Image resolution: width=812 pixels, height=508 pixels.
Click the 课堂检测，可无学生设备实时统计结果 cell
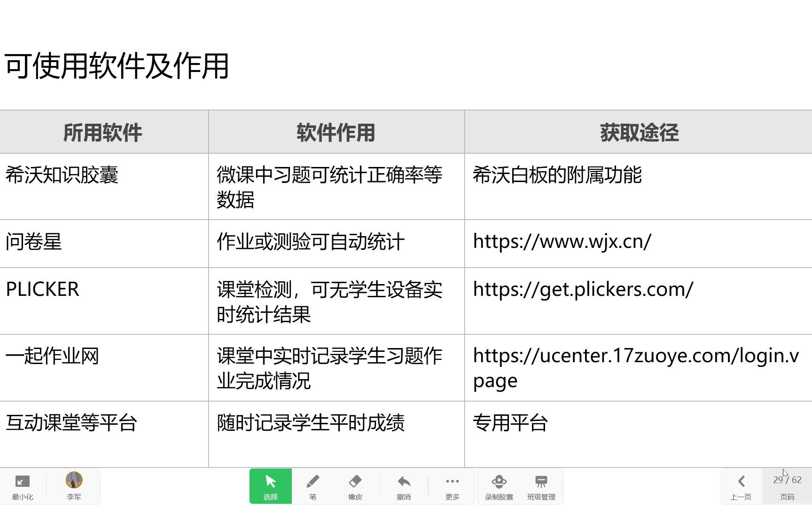336,301
